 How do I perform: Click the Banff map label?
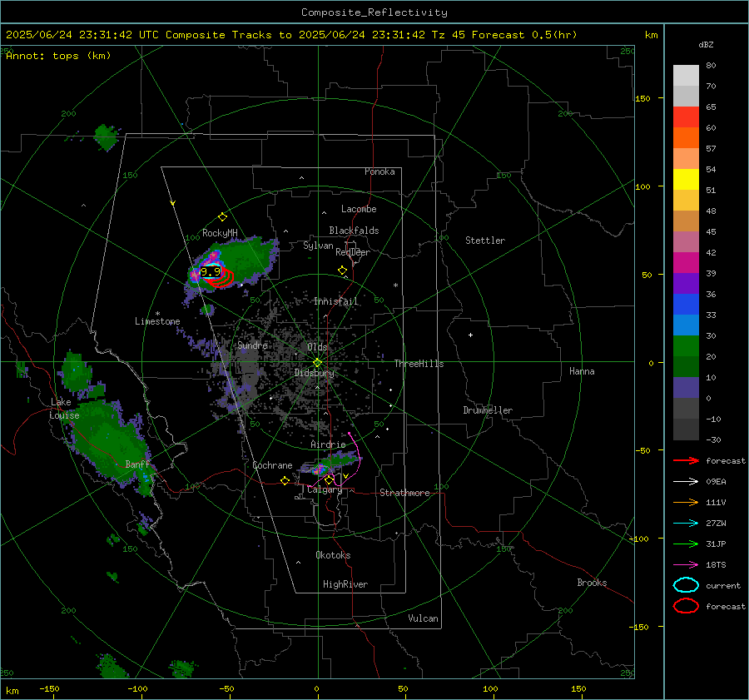click(137, 464)
